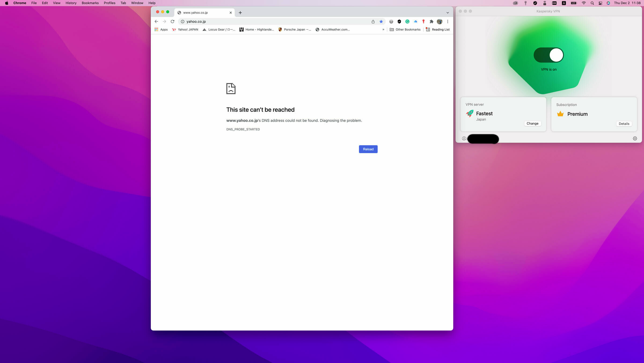Click the back navigation arrow
This screenshot has height=363, width=644.
tap(156, 21)
